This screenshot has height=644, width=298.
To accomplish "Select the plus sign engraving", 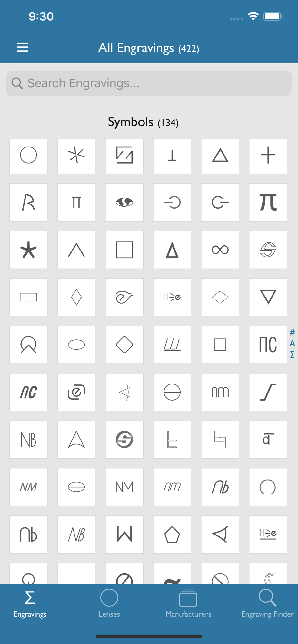I will [x=268, y=156].
